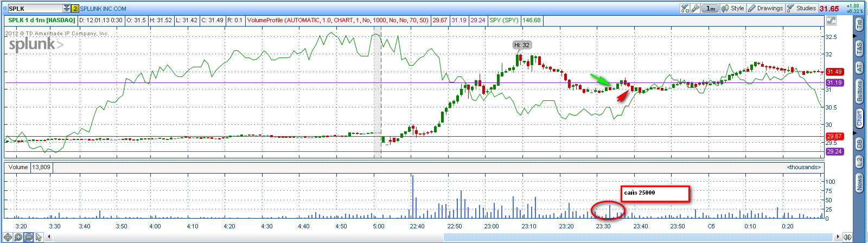Click the 1m timeframe button
The height and width of the screenshot is (243, 868).
click(710, 8)
